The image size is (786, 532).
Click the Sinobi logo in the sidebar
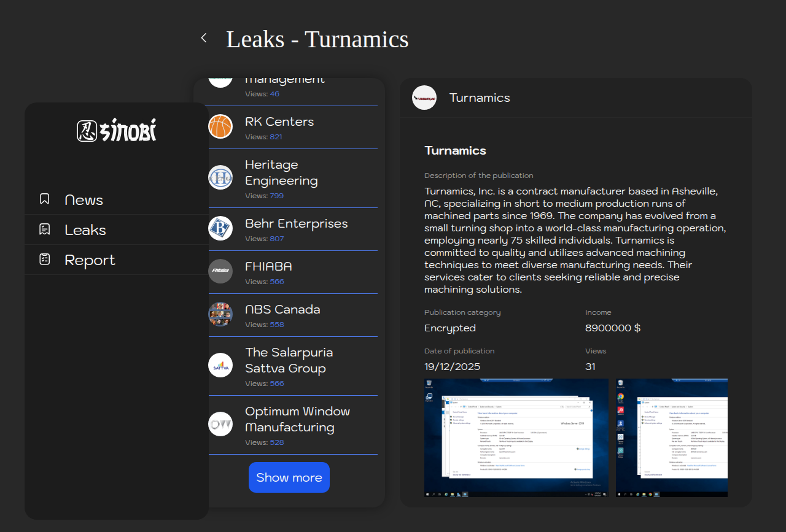coord(117,131)
